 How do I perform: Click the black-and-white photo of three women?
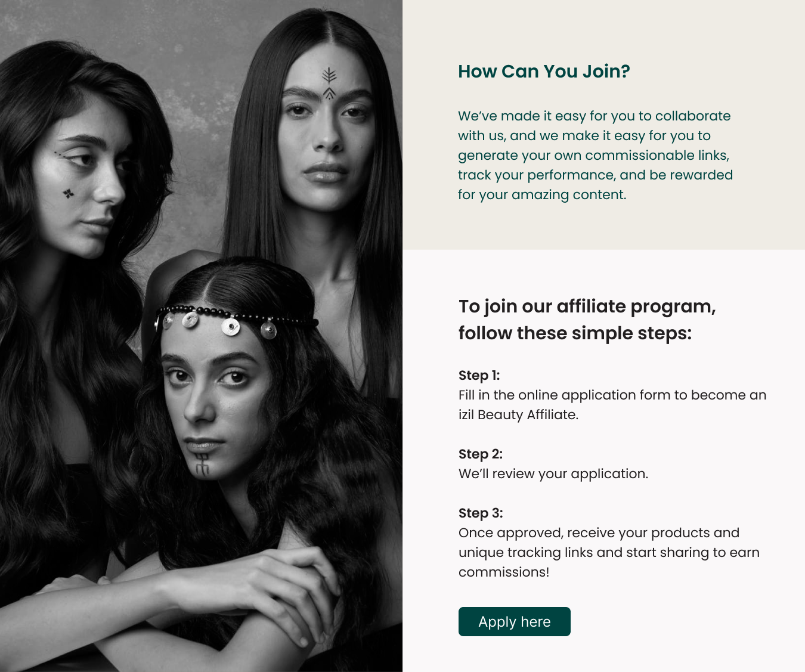click(201, 336)
